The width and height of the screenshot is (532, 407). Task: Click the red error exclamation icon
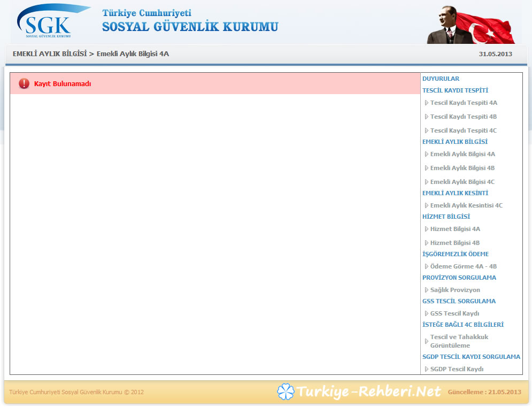[x=24, y=83]
